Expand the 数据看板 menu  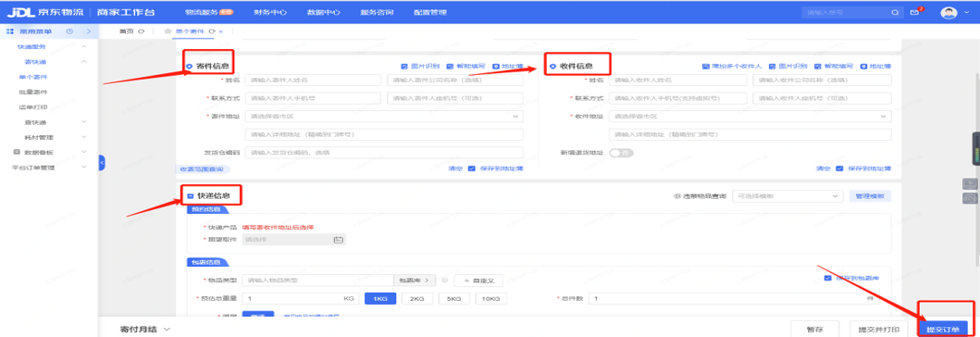tap(84, 152)
